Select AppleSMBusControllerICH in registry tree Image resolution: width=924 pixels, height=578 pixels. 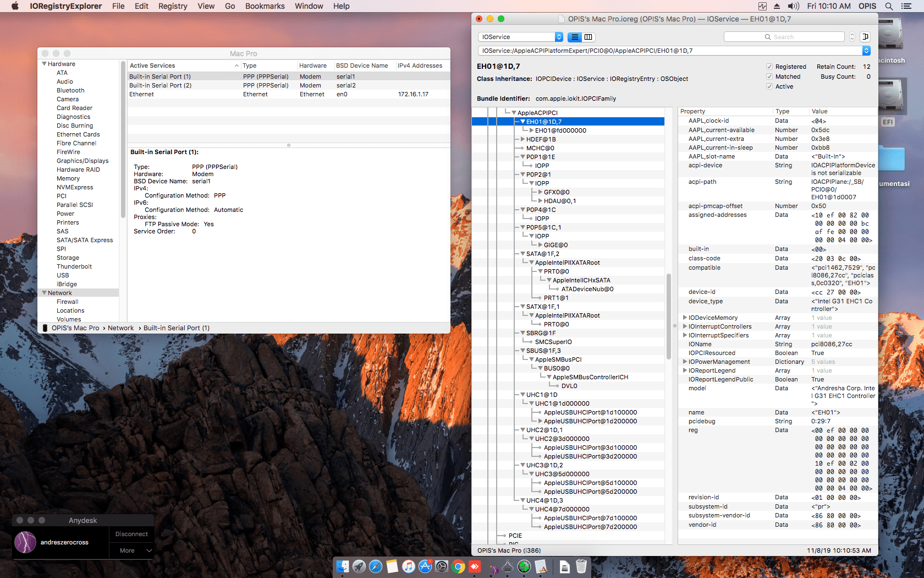[590, 377]
